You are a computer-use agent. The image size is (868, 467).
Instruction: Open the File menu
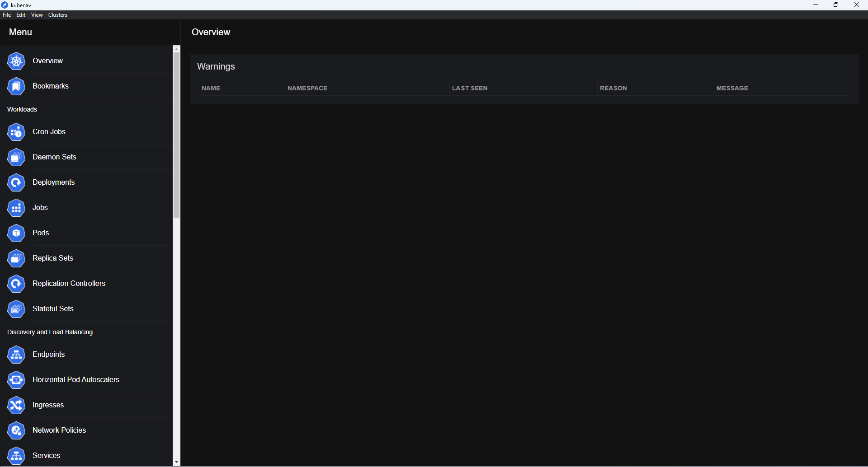(x=7, y=15)
